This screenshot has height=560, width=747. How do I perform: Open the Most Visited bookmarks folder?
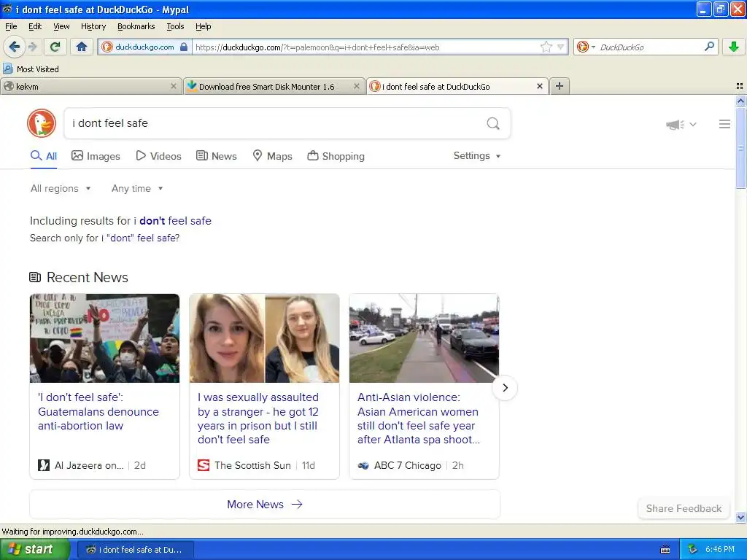(x=31, y=69)
